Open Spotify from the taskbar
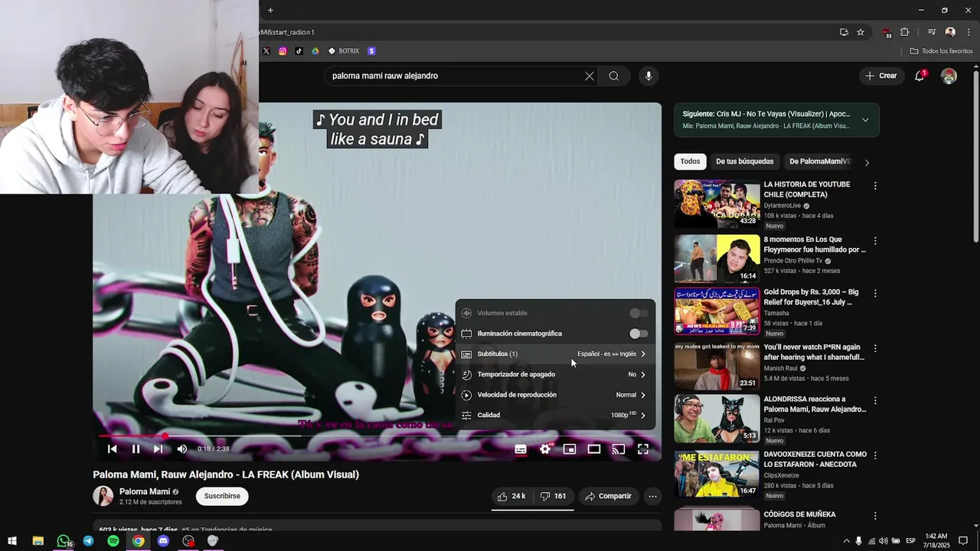The width and height of the screenshot is (980, 551). click(x=113, y=541)
